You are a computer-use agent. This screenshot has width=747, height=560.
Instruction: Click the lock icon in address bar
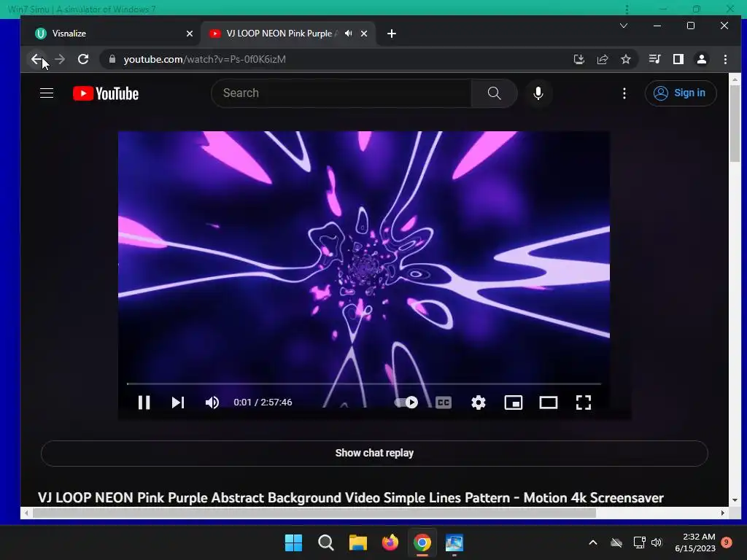point(112,59)
